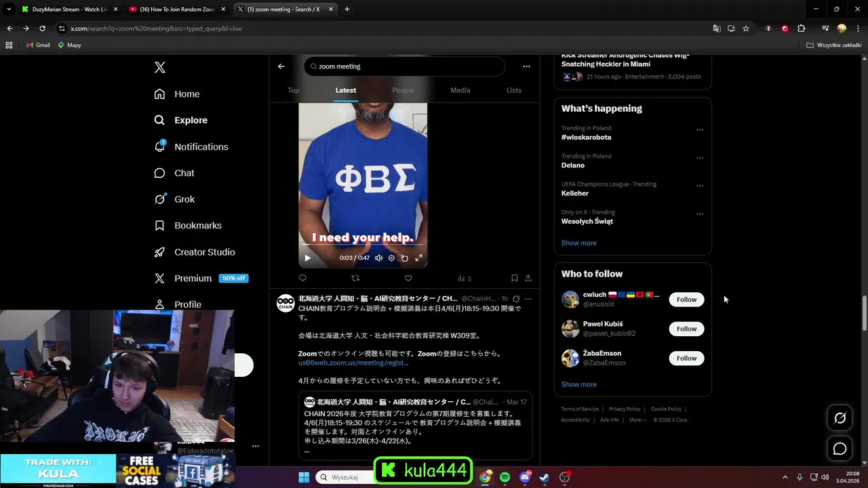This screenshot has height=488, width=868.
Task: Open the Gmail bookmark
Action: coord(38,45)
